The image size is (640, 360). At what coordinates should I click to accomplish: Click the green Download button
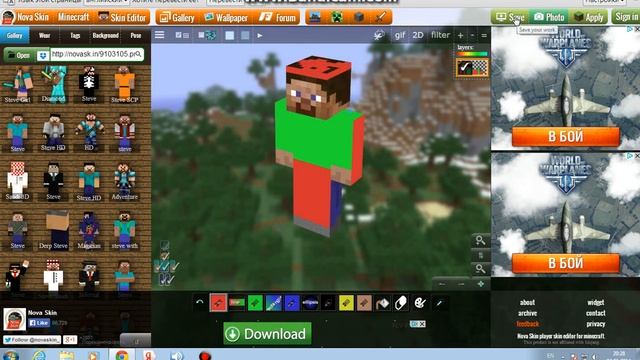(267, 333)
